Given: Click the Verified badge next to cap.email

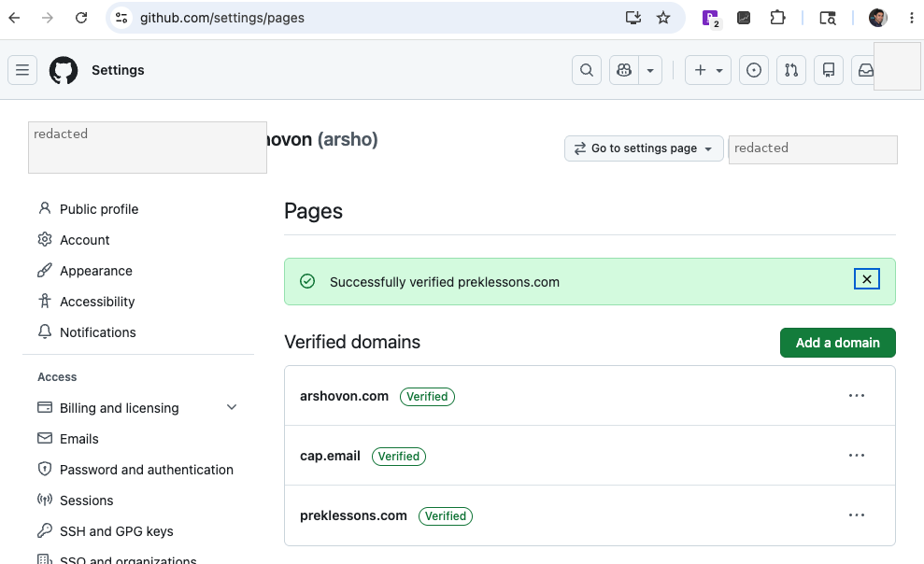Looking at the screenshot, I should pos(399,457).
